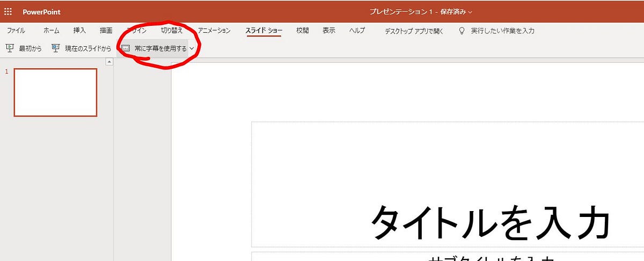Open the ヘルプ tab
This screenshot has width=644, height=261.
tap(357, 31)
